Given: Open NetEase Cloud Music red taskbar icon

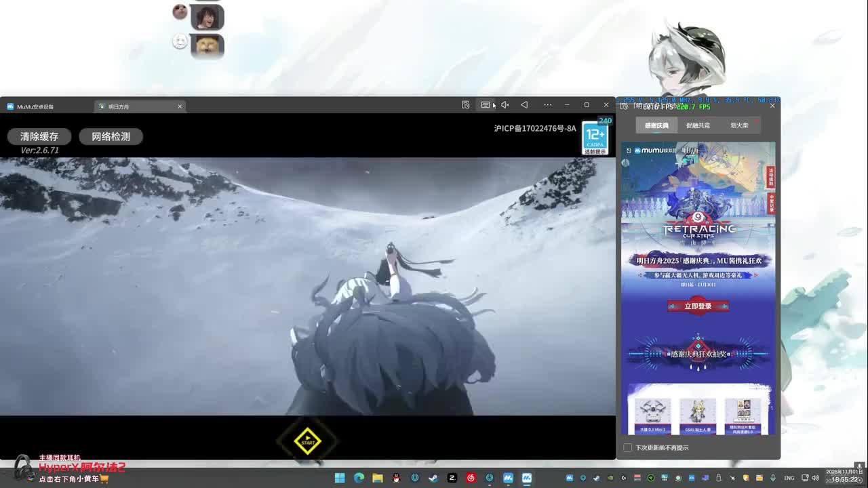Looking at the screenshot, I should (471, 478).
